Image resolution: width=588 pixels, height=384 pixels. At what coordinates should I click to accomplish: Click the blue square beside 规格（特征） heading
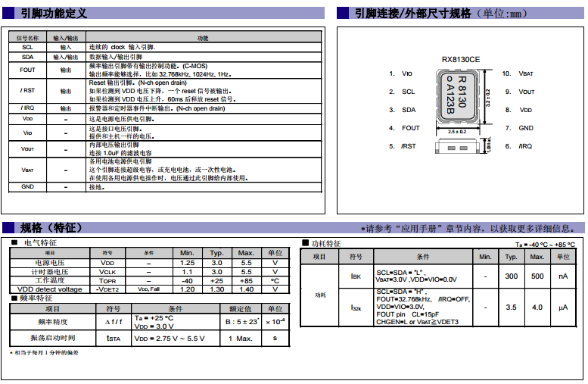(x=8, y=228)
